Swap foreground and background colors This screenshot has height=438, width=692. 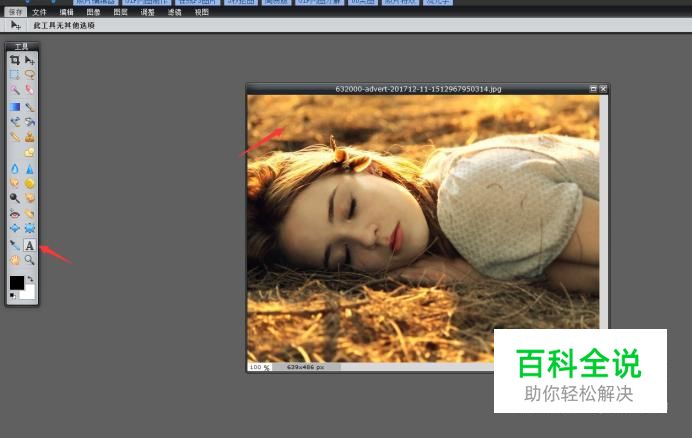(30, 279)
